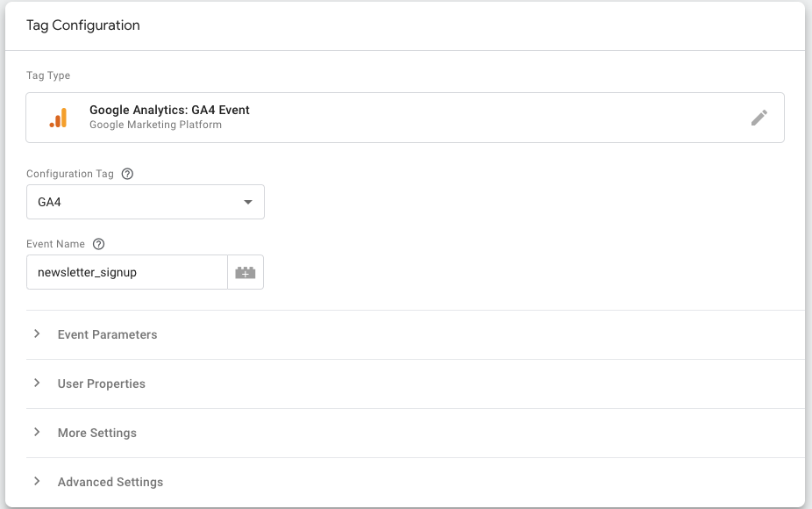
Task: Expand the Event Parameters section
Action: click(107, 334)
